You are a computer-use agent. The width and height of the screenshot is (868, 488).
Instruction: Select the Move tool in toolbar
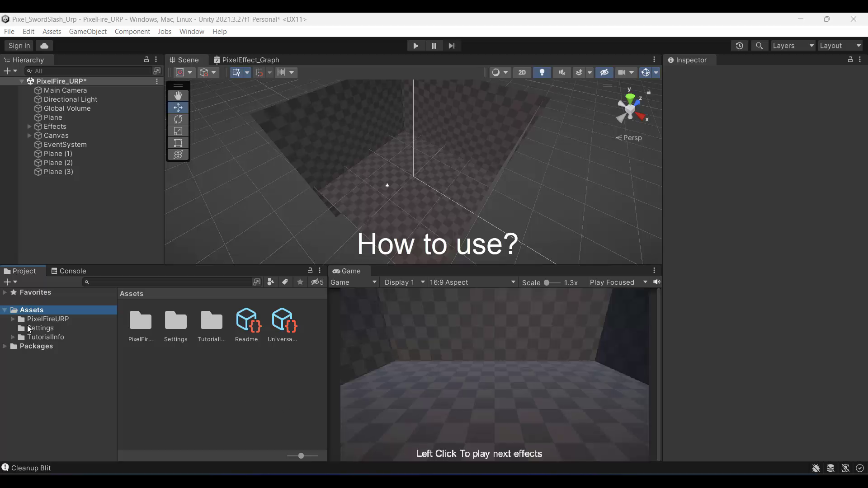pos(178,107)
